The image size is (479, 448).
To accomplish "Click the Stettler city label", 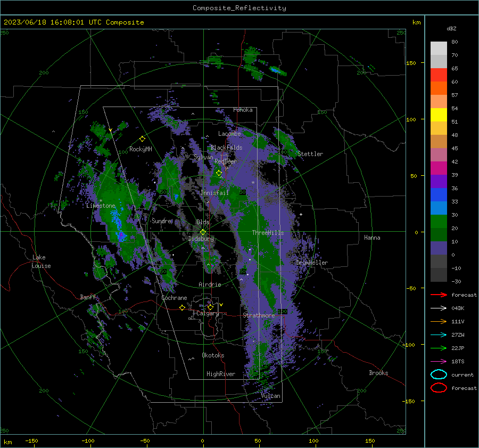I will pos(310,154).
